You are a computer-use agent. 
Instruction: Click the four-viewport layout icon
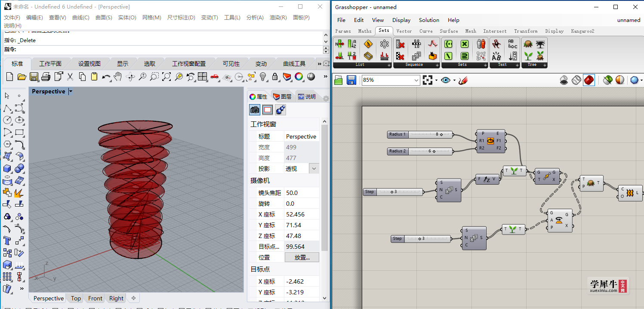click(203, 77)
